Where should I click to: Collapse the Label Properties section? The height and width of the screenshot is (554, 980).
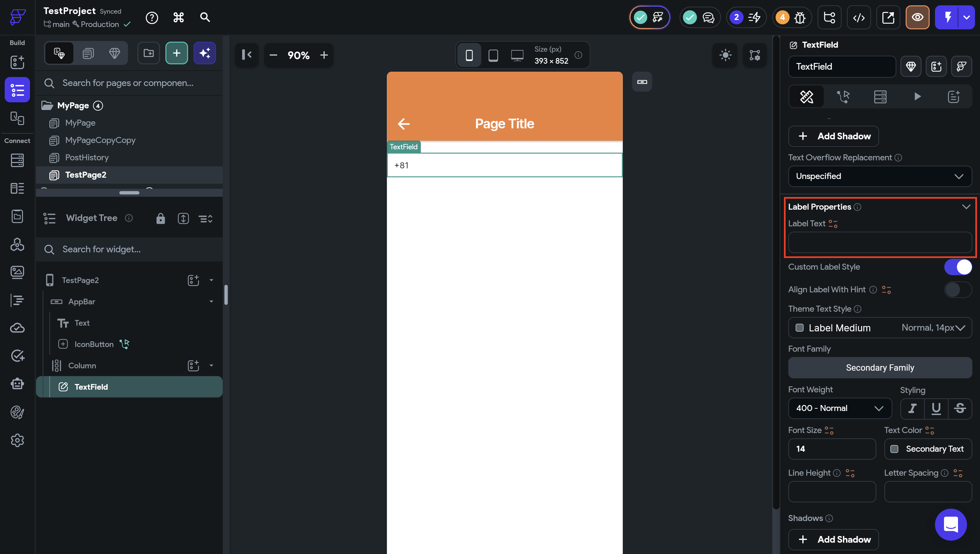(x=966, y=207)
